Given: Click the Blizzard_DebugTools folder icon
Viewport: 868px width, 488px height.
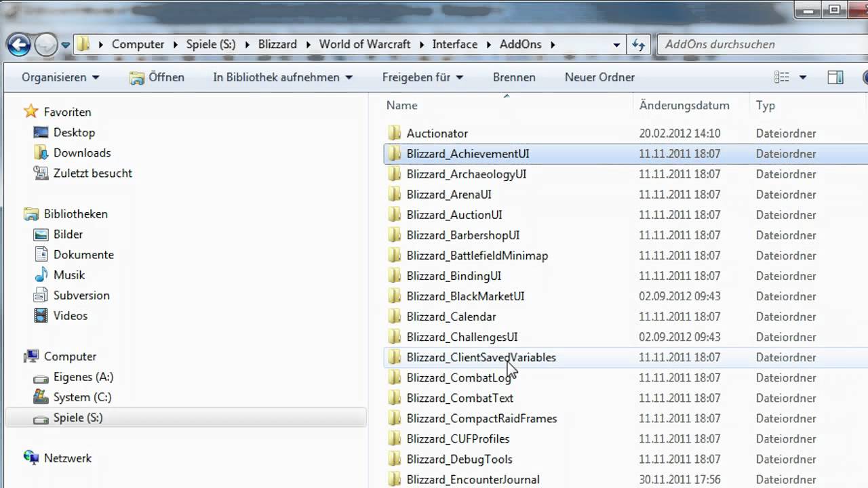Looking at the screenshot, I should tap(395, 459).
